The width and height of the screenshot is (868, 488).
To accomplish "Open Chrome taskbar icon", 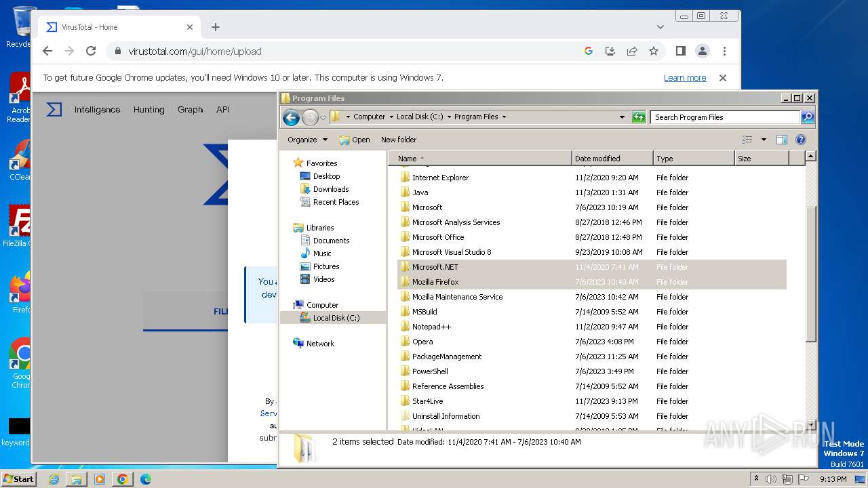I will tap(123, 479).
